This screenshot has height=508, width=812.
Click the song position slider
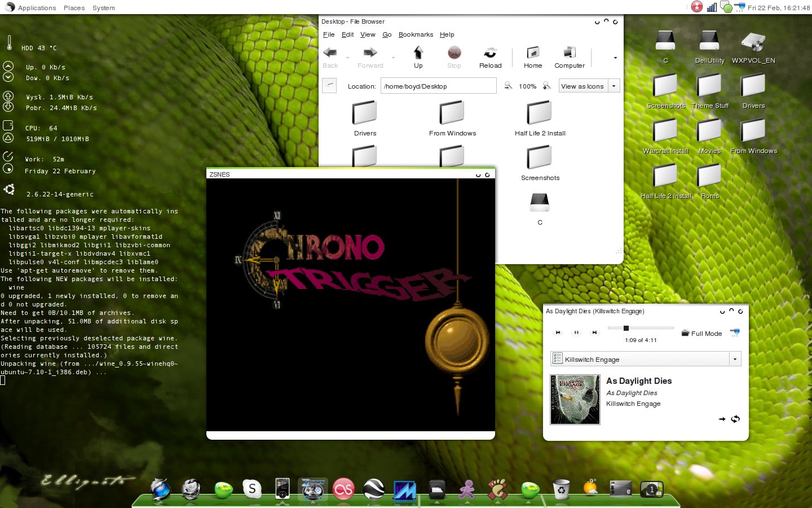(641, 328)
